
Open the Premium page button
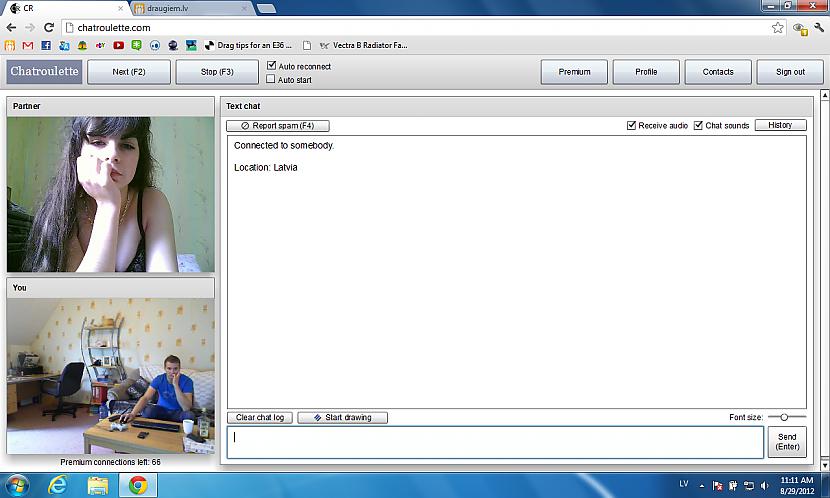[574, 71]
